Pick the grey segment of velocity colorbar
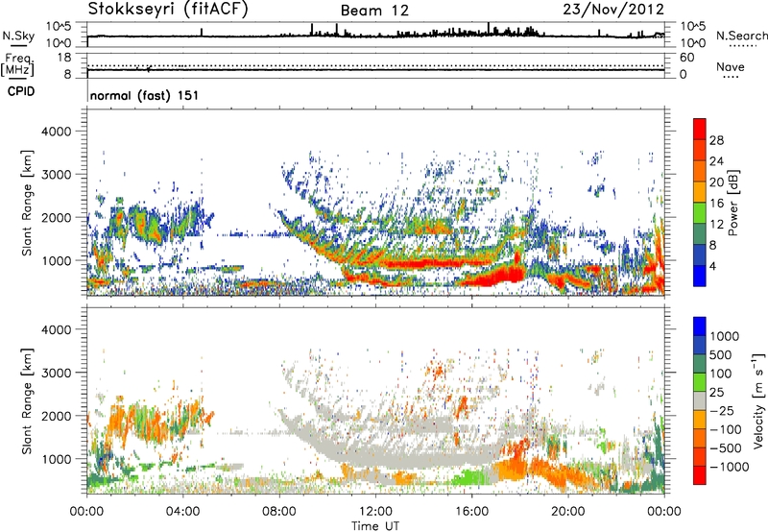The width and height of the screenshot is (768, 532). tap(700, 400)
